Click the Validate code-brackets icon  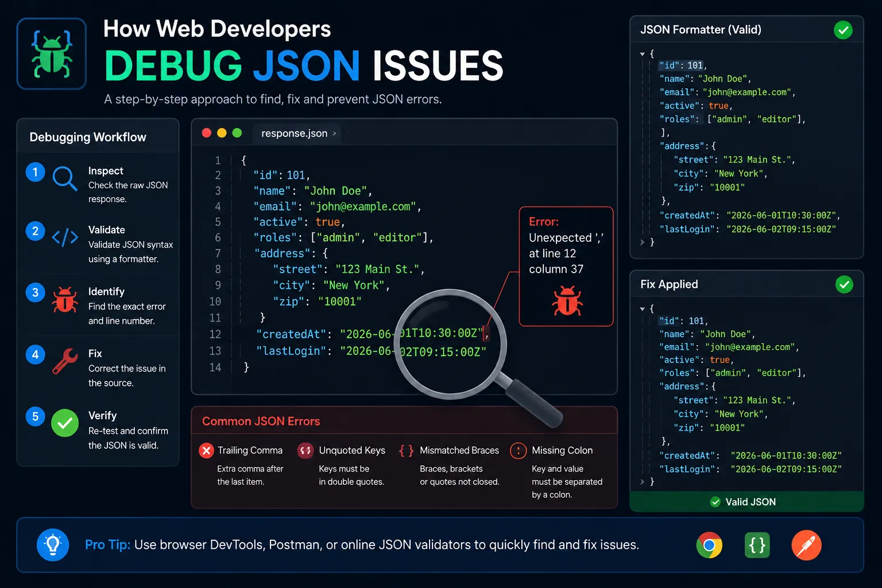65,237
